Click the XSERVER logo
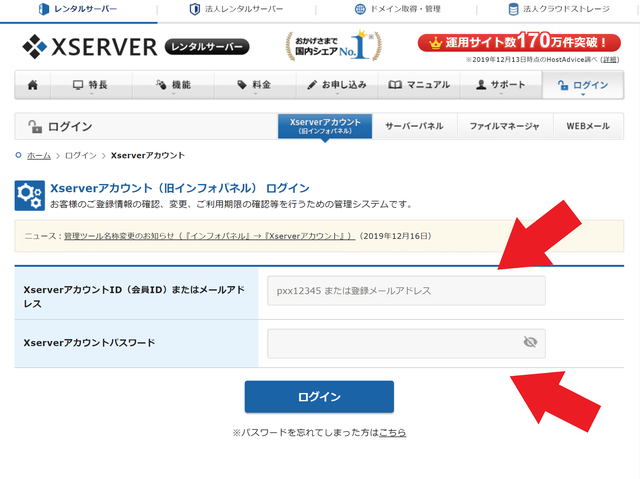 (90, 47)
